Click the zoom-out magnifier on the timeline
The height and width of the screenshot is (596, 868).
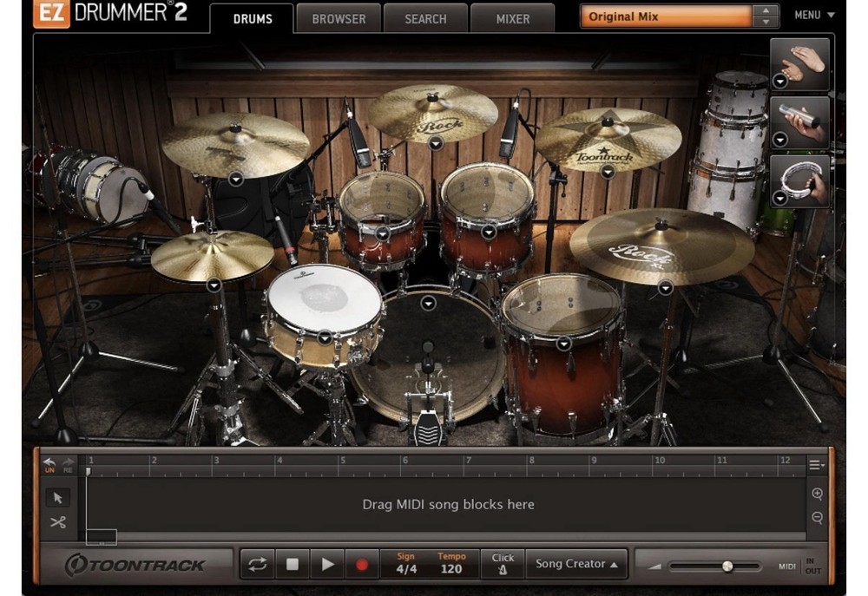(817, 518)
